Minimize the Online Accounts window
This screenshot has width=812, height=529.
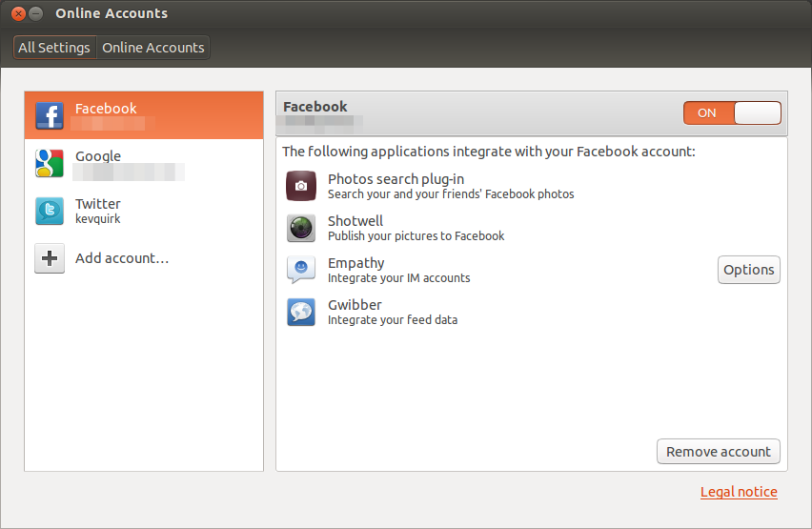click(x=35, y=13)
